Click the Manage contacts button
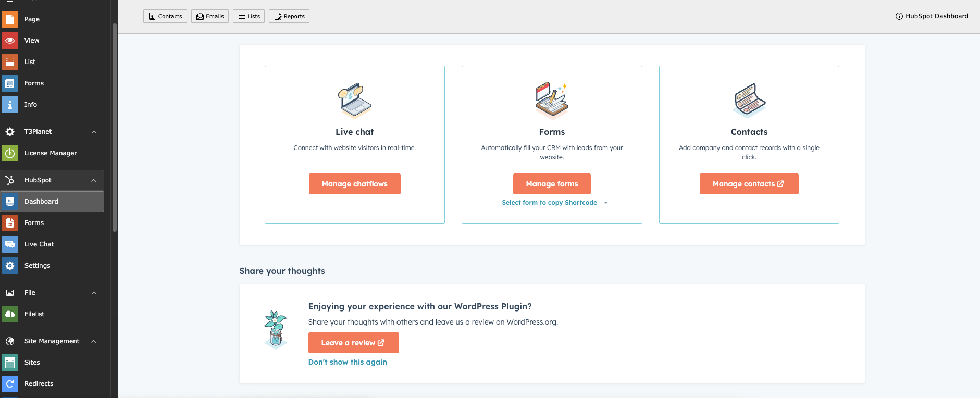Image resolution: width=980 pixels, height=398 pixels. click(749, 184)
